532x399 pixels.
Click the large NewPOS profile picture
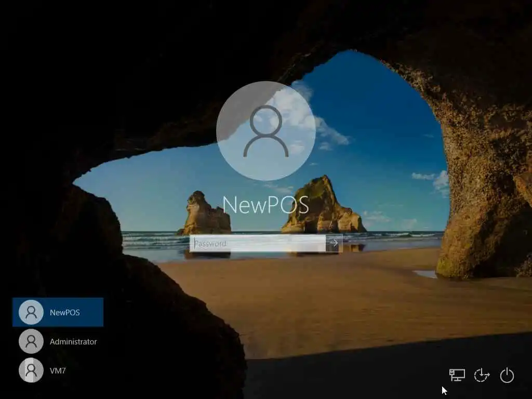(x=266, y=131)
